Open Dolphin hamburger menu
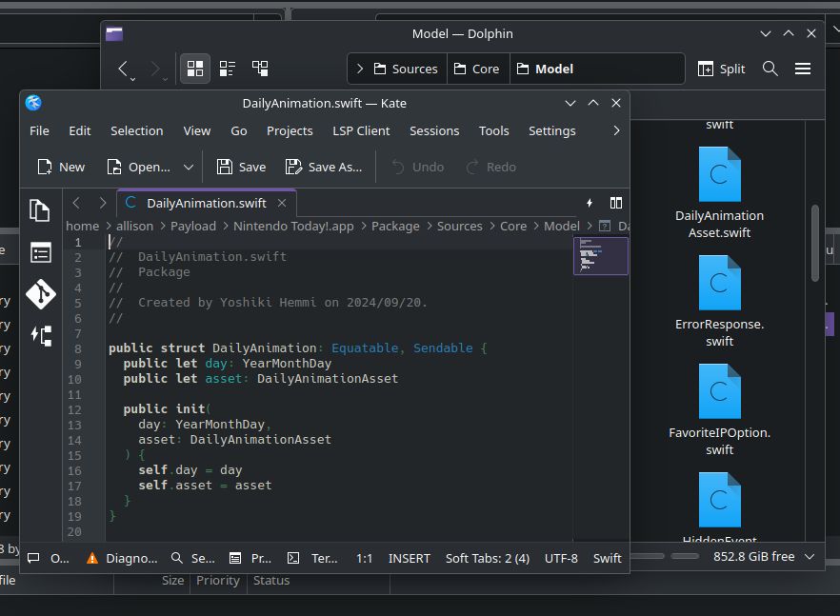The height and width of the screenshot is (616, 840). tap(803, 69)
